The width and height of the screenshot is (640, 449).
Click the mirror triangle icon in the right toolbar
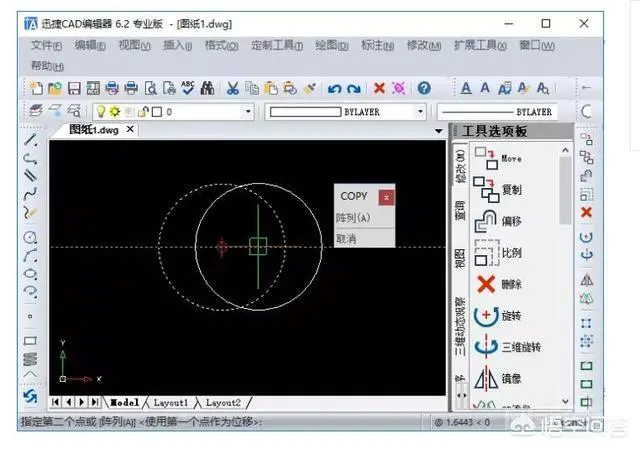587,280
